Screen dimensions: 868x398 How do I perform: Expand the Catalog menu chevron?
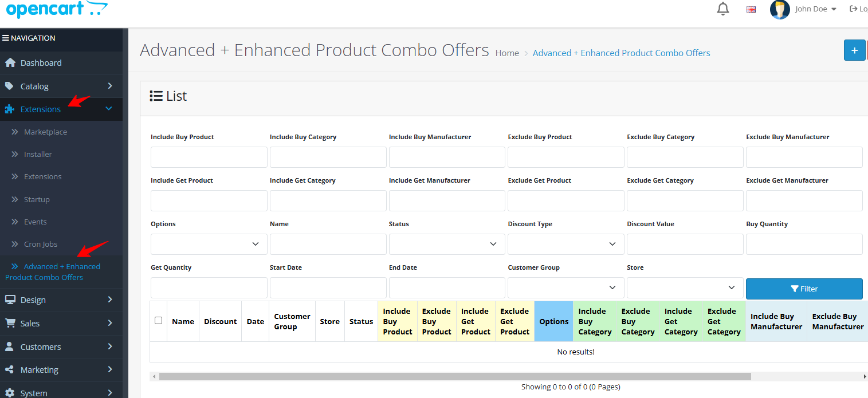coord(109,86)
